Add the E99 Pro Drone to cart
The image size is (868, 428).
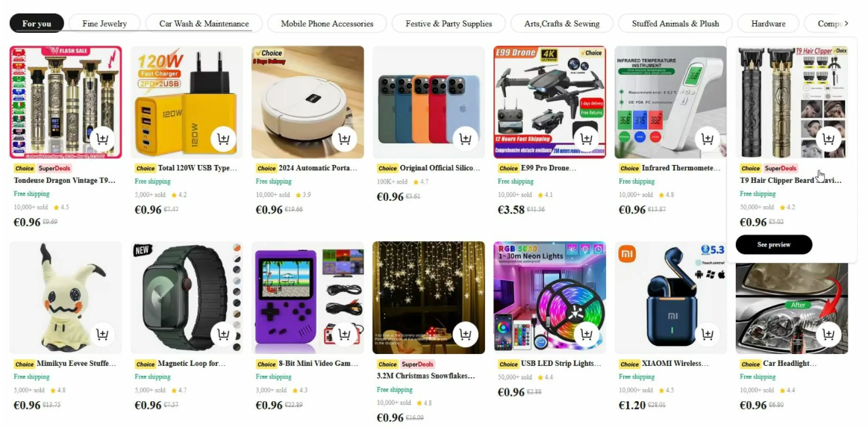point(587,139)
